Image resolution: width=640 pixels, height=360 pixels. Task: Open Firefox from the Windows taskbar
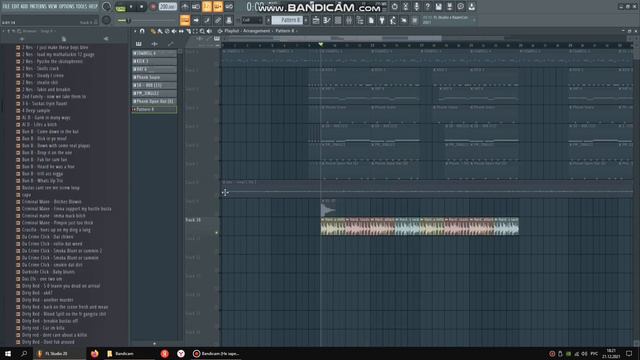coord(95,353)
